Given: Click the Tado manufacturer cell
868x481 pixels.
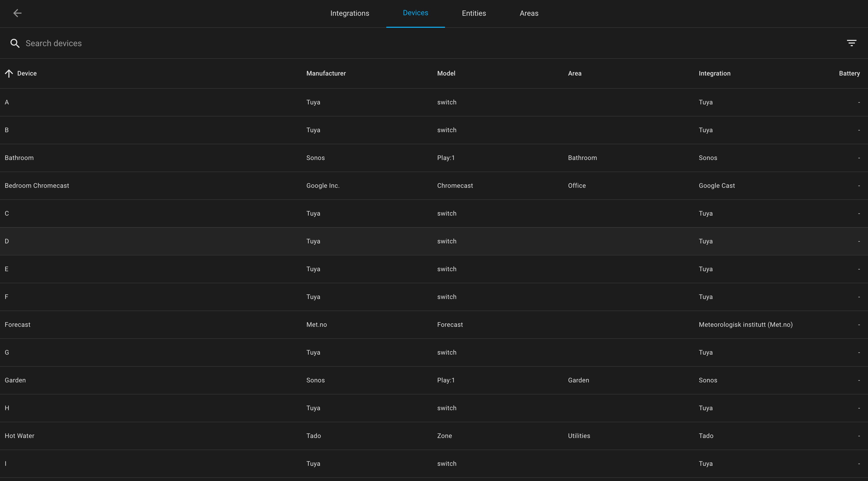Looking at the screenshot, I should click(313, 436).
